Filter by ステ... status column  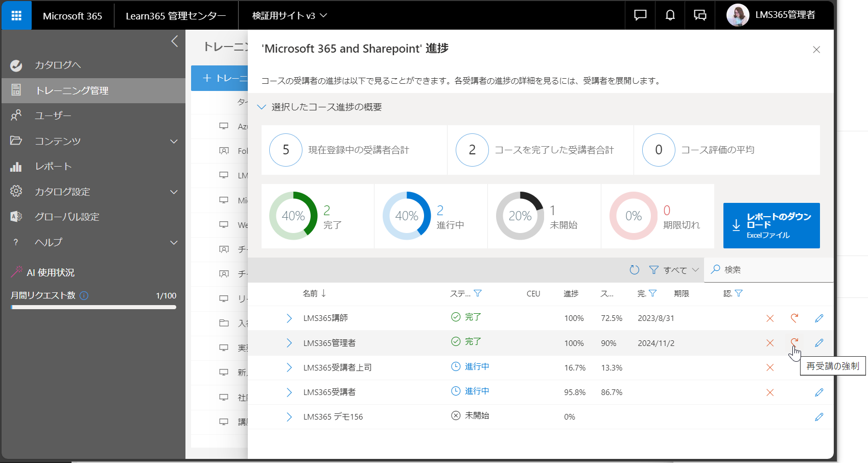[478, 293]
